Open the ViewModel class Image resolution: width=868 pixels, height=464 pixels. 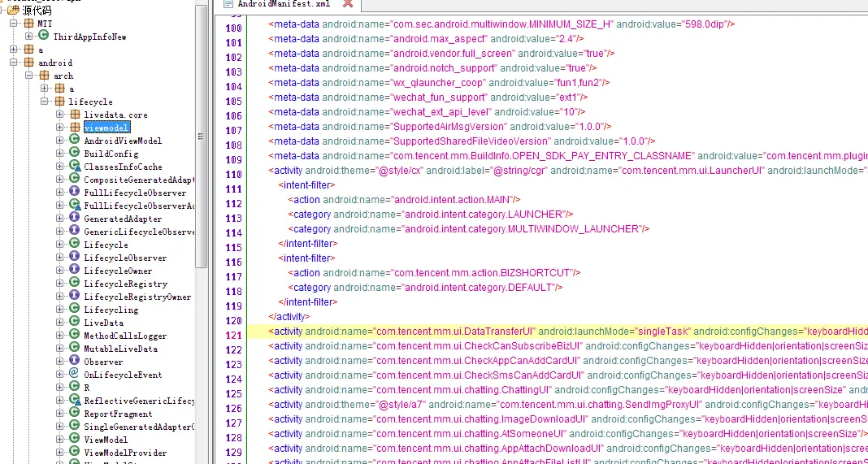click(x=106, y=440)
